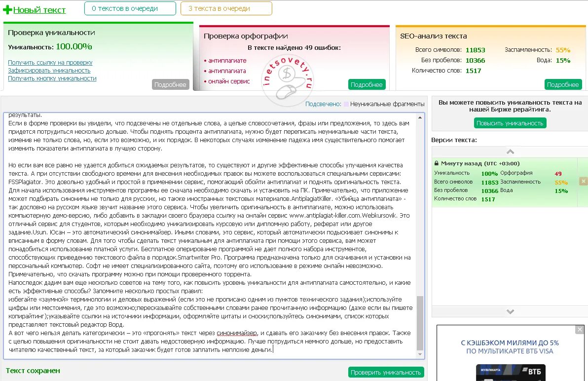Click the lock icon of the saved version
Screen dimensions: 588x381
[x=437, y=163]
